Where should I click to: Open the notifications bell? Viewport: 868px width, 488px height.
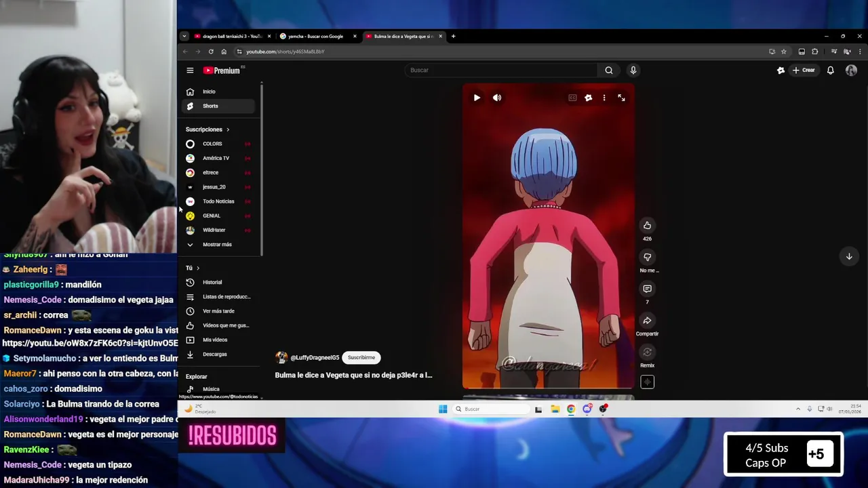click(830, 70)
